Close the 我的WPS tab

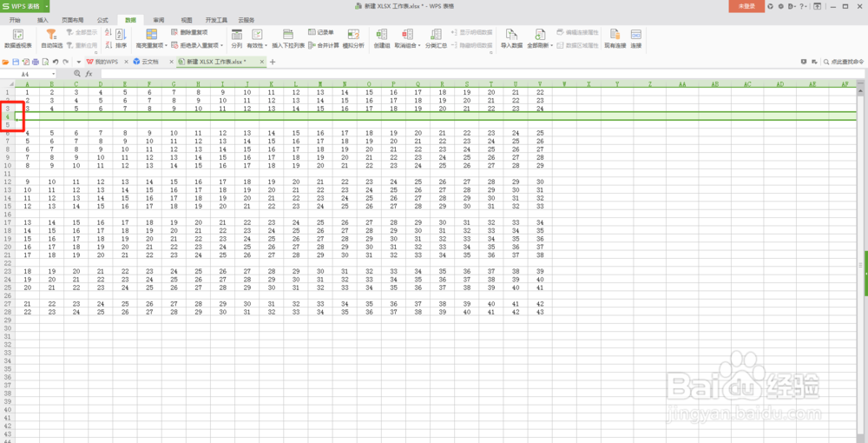[126, 62]
